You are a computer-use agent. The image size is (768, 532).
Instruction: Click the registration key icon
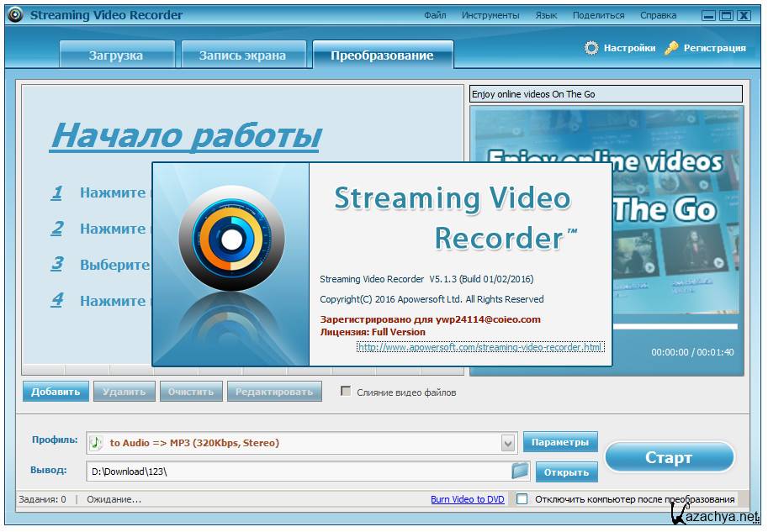pos(671,48)
